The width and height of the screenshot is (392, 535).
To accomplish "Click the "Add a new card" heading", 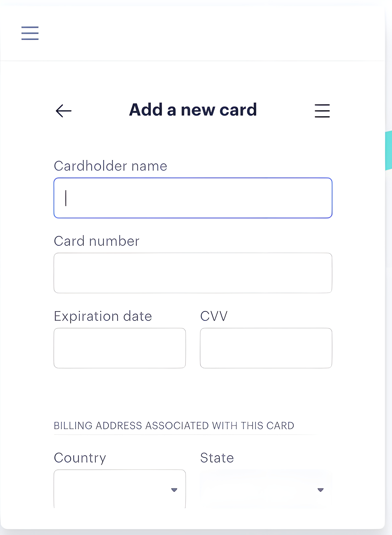I will (x=193, y=110).
